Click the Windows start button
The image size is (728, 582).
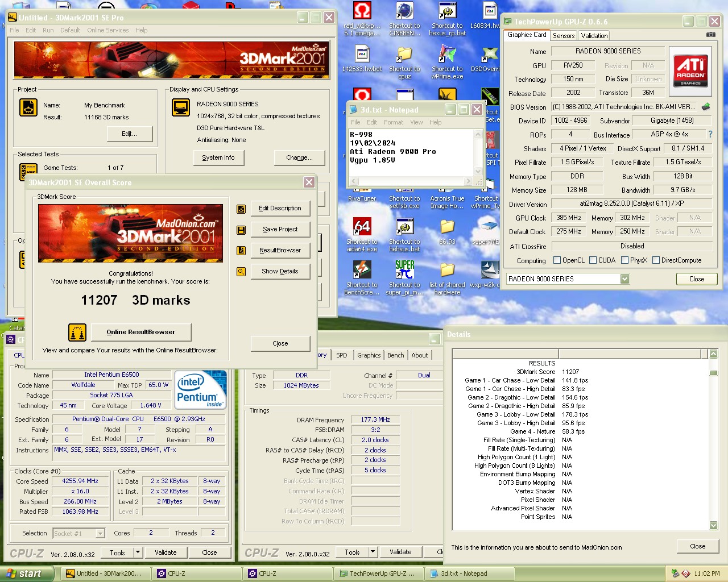click(x=27, y=573)
